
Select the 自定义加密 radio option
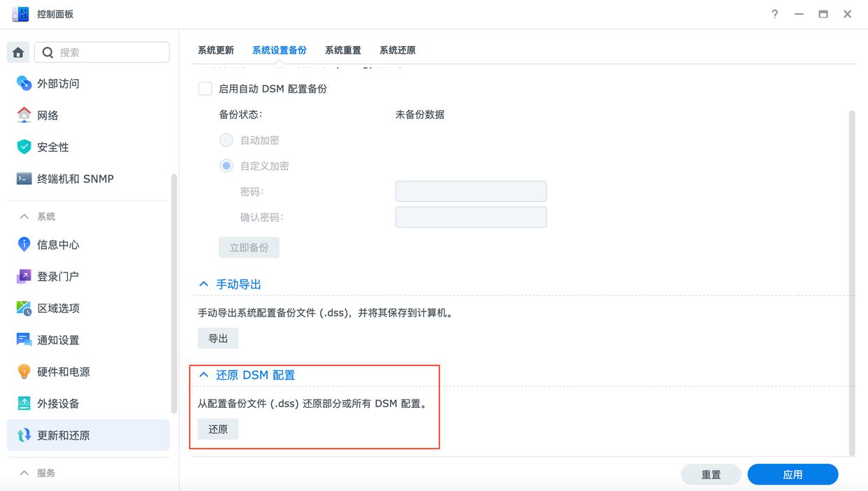(226, 166)
